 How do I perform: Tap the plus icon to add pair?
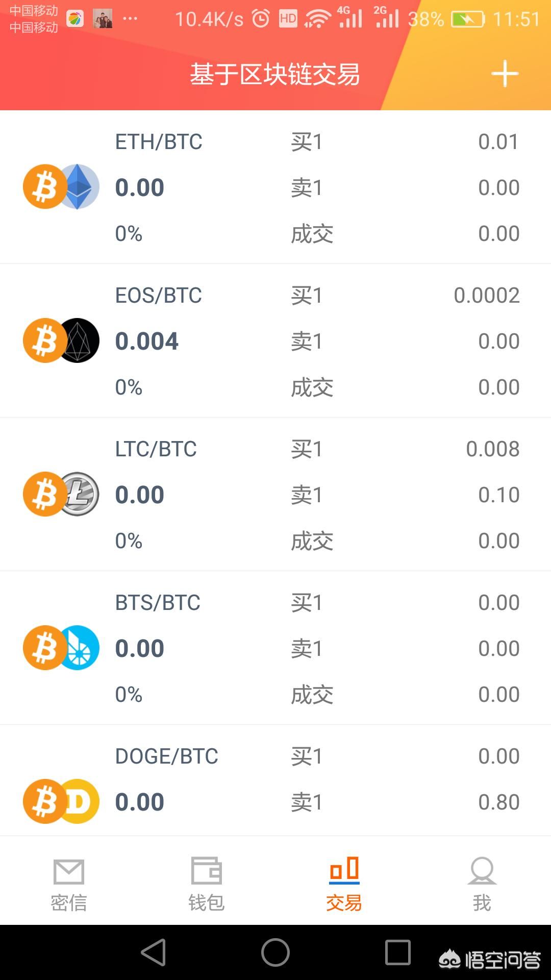(505, 73)
